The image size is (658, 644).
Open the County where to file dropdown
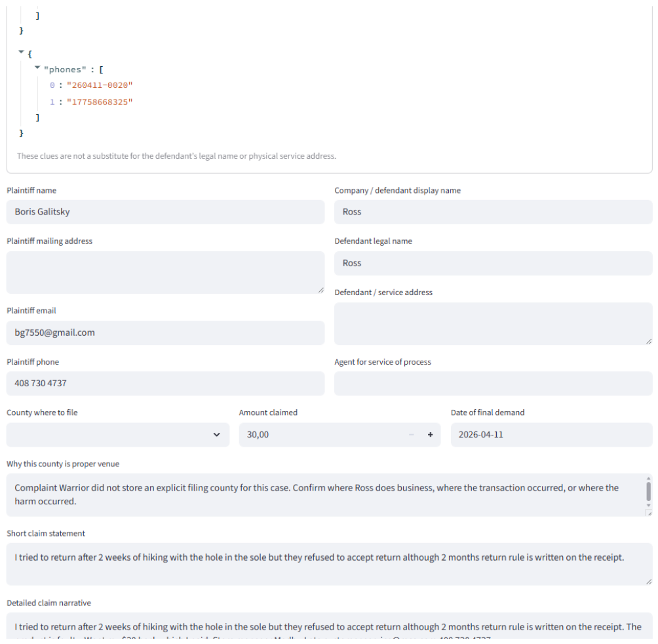[117, 435]
